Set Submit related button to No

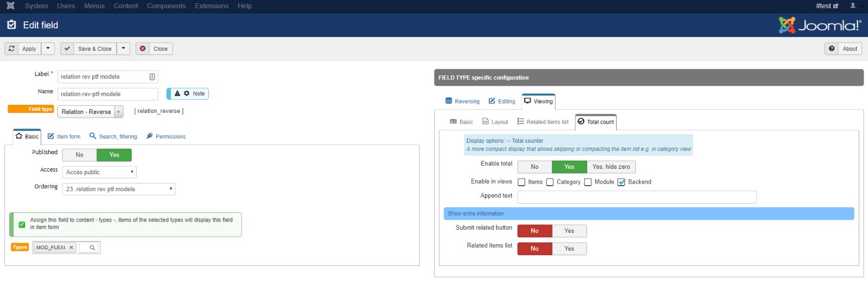click(x=534, y=231)
